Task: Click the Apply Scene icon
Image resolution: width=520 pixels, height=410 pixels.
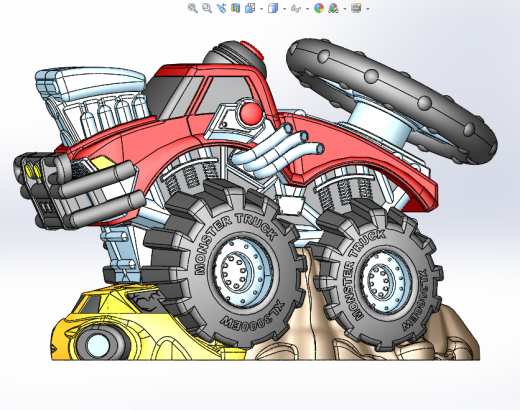Action: coord(333,8)
